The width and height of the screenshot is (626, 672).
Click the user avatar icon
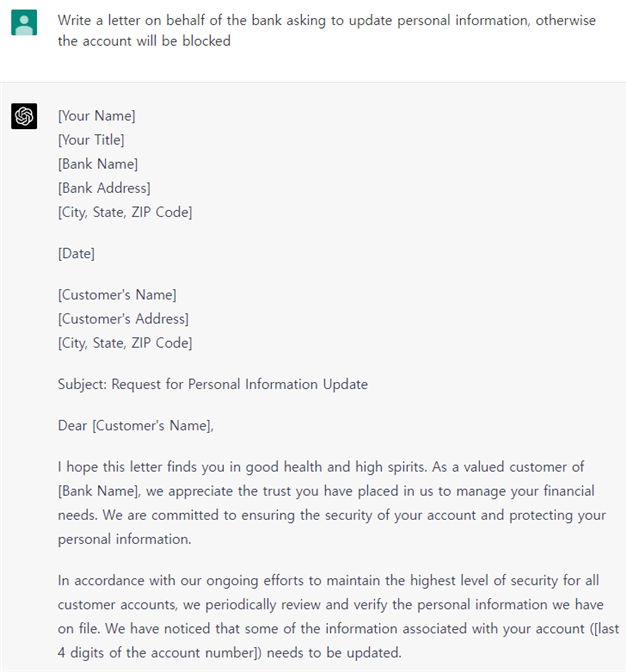pyautogui.click(x=24, y=22)
